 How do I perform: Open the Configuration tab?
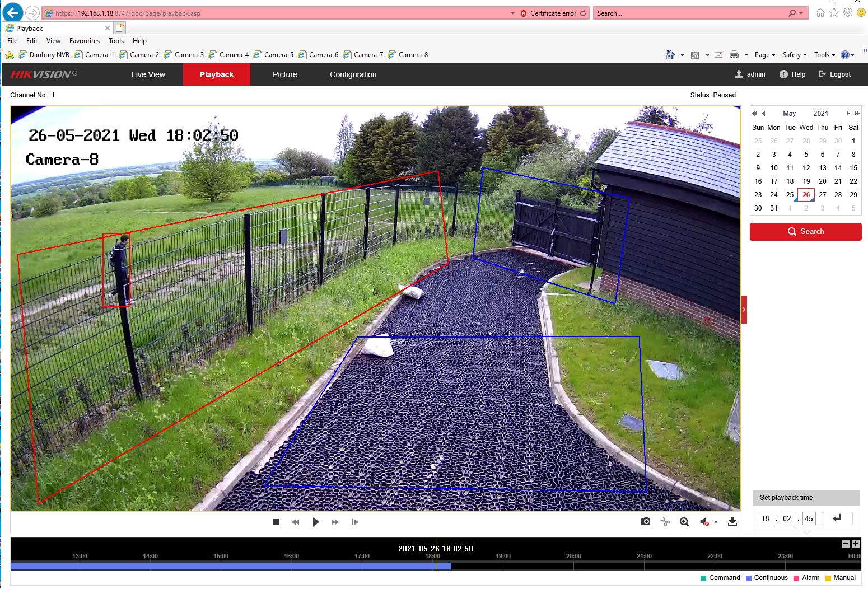[x=353, y=74]
